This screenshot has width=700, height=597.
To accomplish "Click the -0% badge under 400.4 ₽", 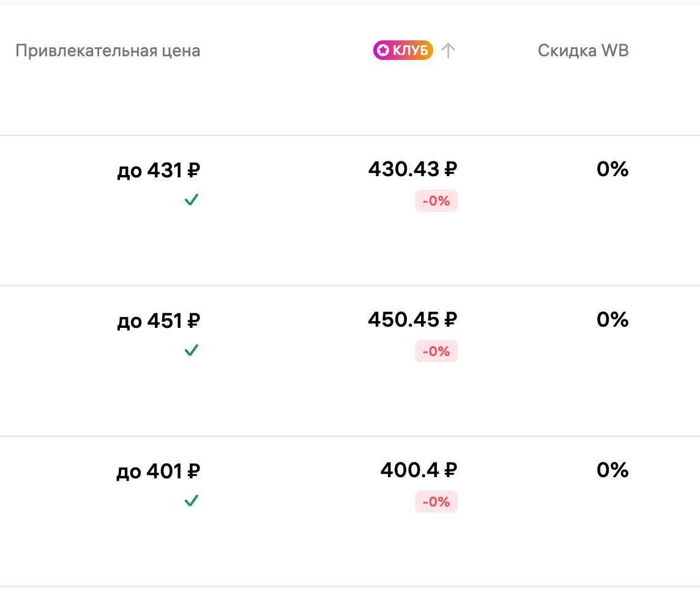I will click(x=436, y=502).
